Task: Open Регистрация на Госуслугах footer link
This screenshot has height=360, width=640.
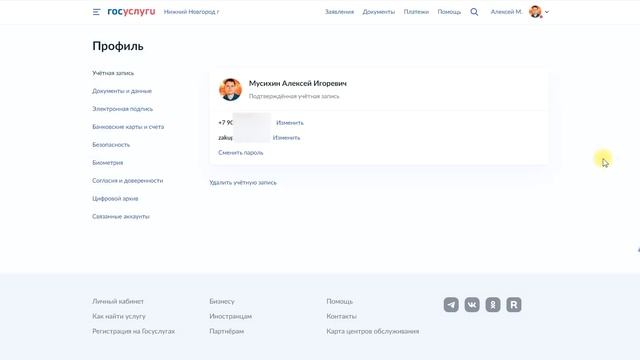Action: [x=133, y=331]
